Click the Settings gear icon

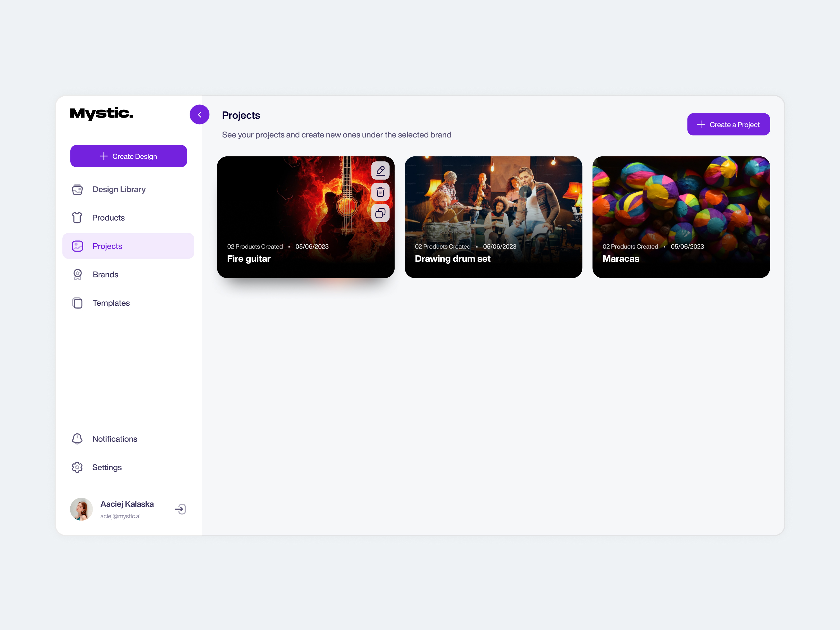click(x=77, y=467)
